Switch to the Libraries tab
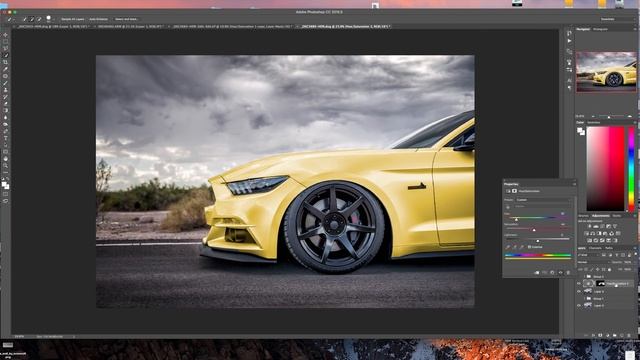The height and width of the screenshot is (360, 640). [x=584, y=216]
